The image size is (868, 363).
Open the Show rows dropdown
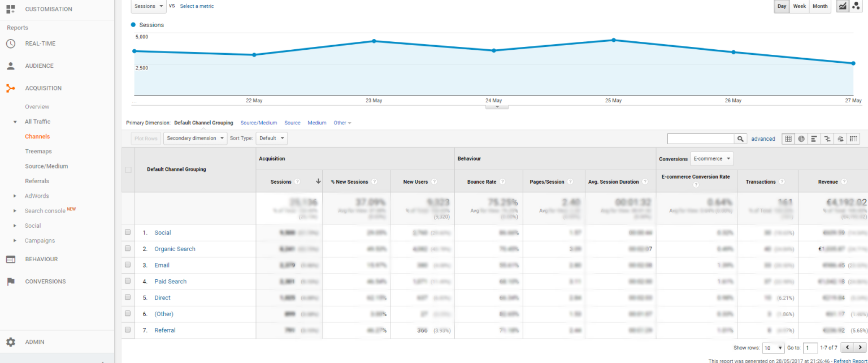click(774, 348)
